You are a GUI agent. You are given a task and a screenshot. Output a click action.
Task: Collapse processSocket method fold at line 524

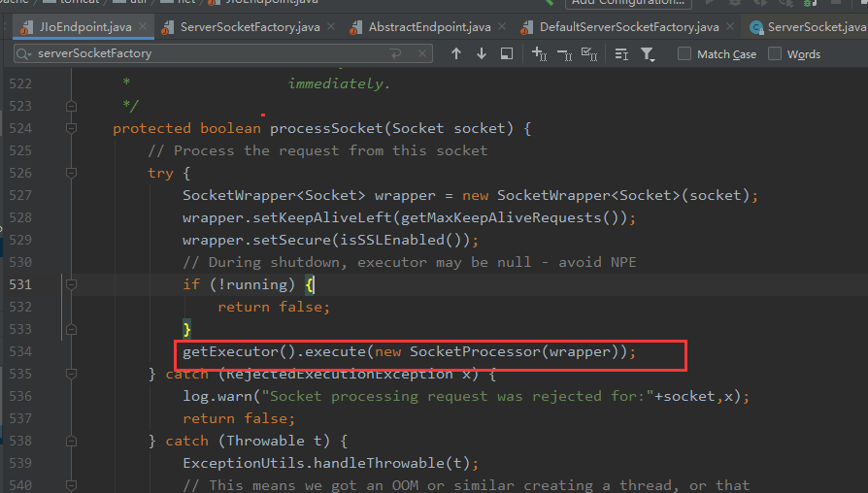tap(71, 128)
